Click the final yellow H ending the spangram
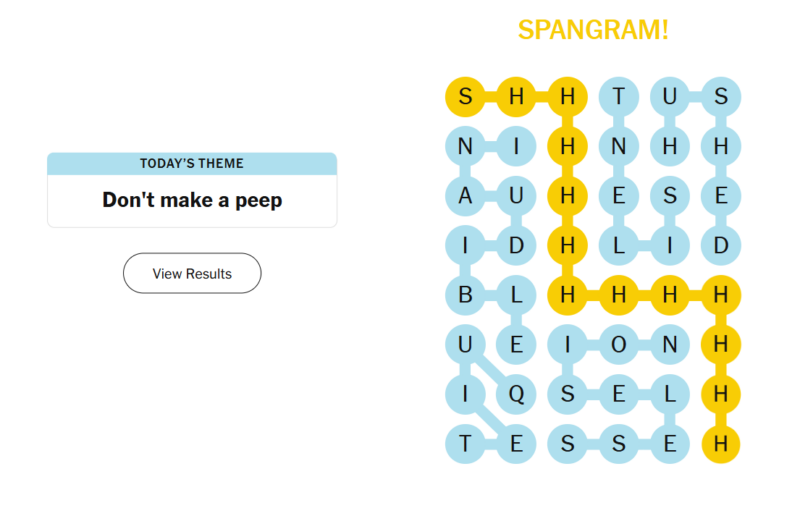800x516 pixels. point(721,444)
